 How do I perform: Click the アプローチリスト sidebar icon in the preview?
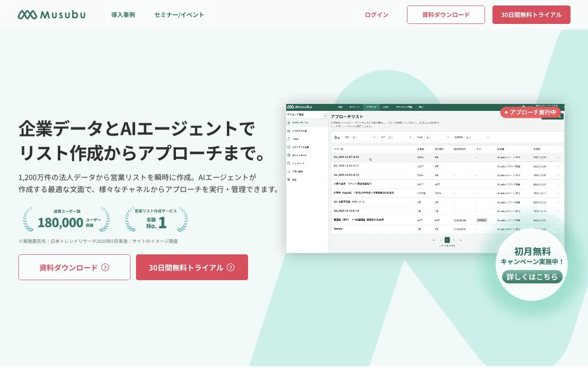(x=289, y=123)
